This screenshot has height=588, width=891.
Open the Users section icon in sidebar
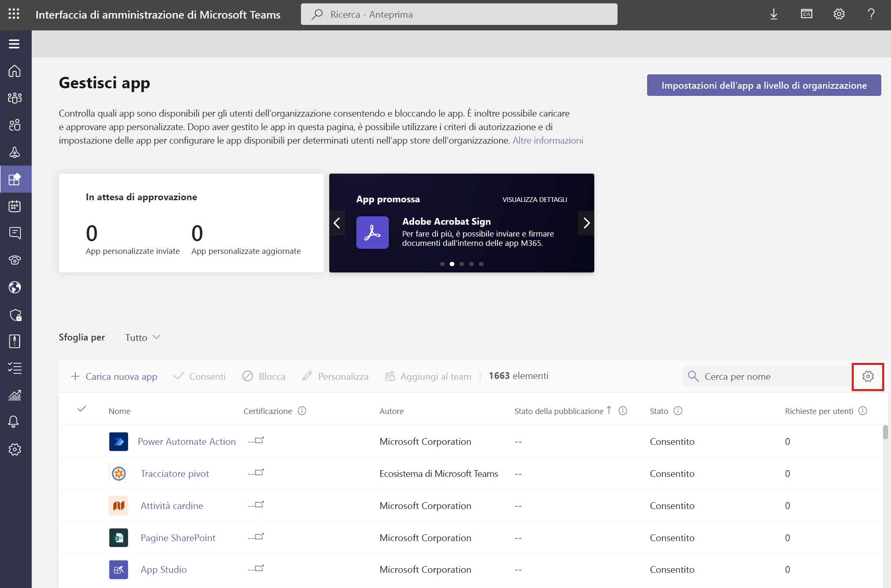(x=15, y=125)
